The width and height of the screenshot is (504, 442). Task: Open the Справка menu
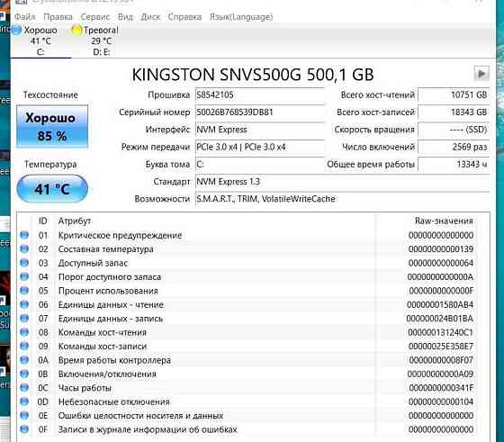[184, 17]
